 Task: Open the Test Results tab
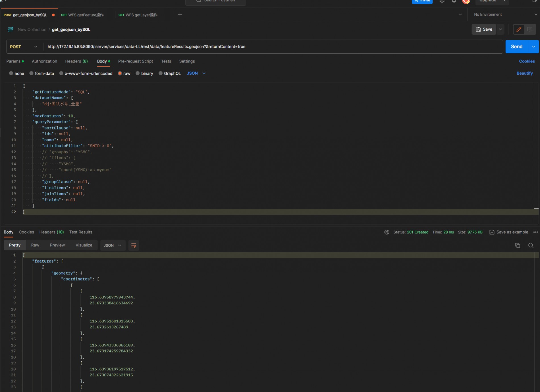click(x=81, y=232)
